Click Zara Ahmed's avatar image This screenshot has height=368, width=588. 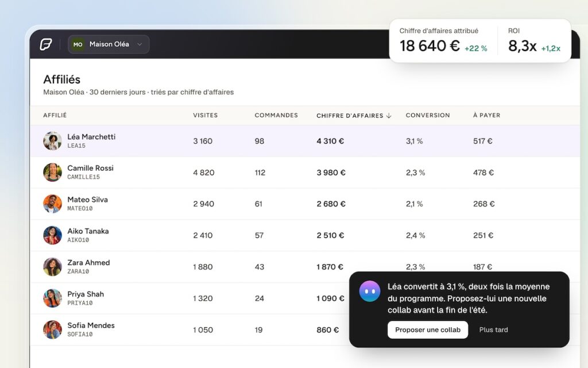(52, 267)
